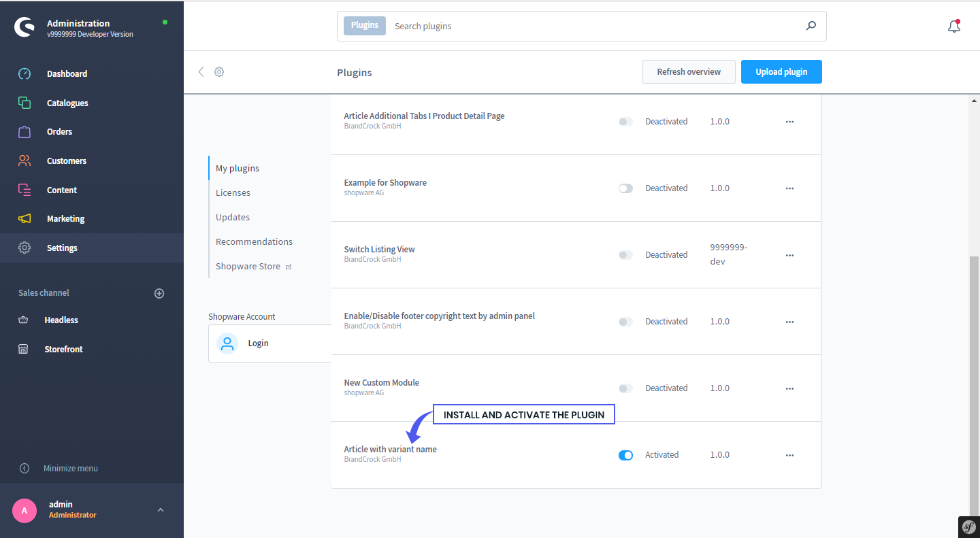Click the Customers people icon
Viewport: 980px width, 538px height.
tap(24, 161)
